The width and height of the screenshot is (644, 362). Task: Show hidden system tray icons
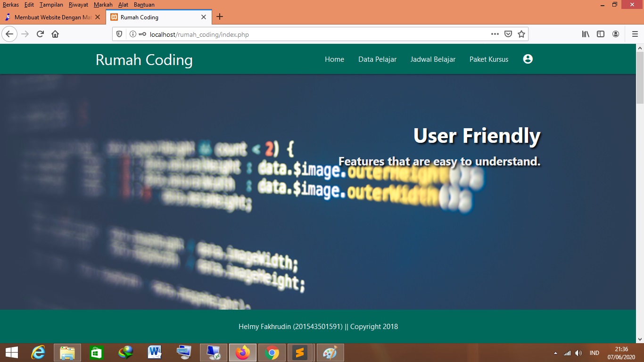[555, 353]
